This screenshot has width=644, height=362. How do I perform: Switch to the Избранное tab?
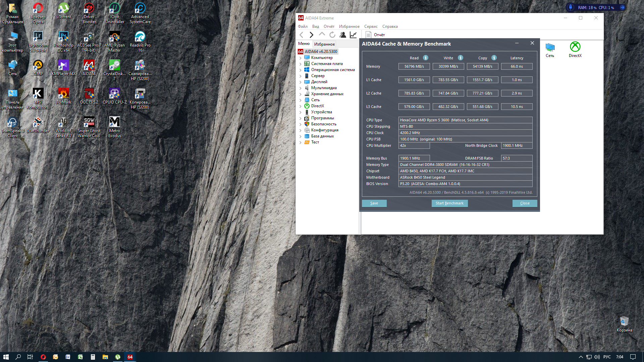coord(324,44)
